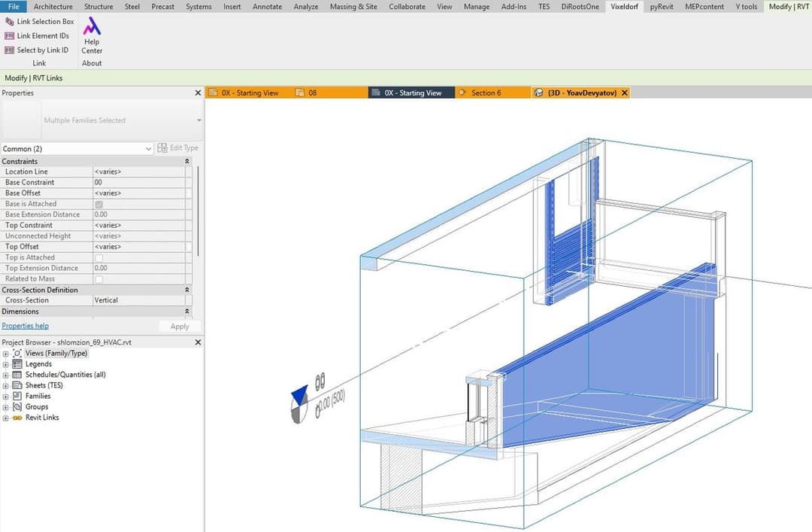This screenshot has height=532, width=812.
Task: Open the Common (2) filter dropdown
Action: [148, 149]
